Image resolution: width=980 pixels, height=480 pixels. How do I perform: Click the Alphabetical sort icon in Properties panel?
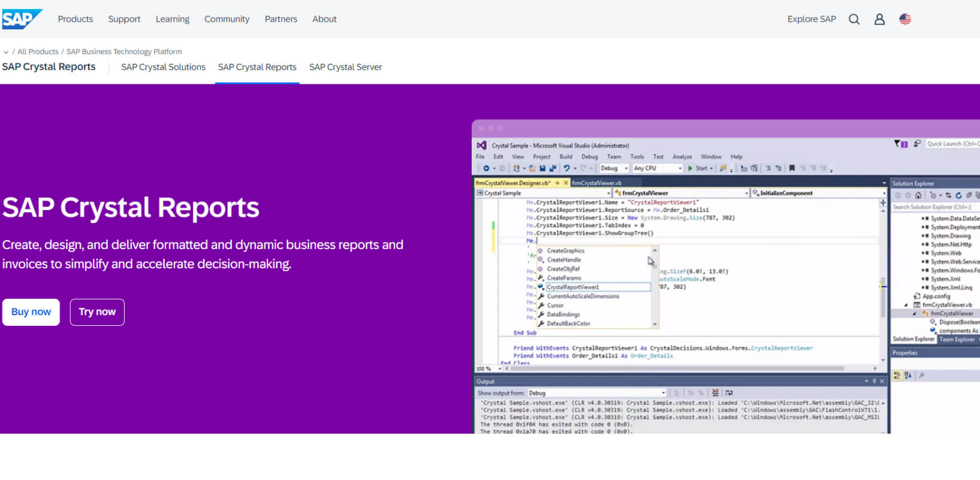[908, 376]
